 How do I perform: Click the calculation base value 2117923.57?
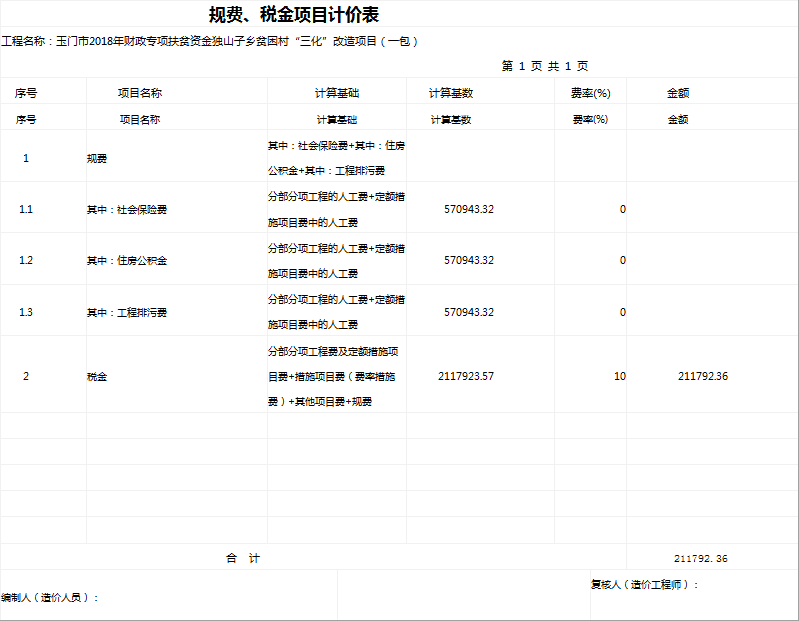pos(466,377)
